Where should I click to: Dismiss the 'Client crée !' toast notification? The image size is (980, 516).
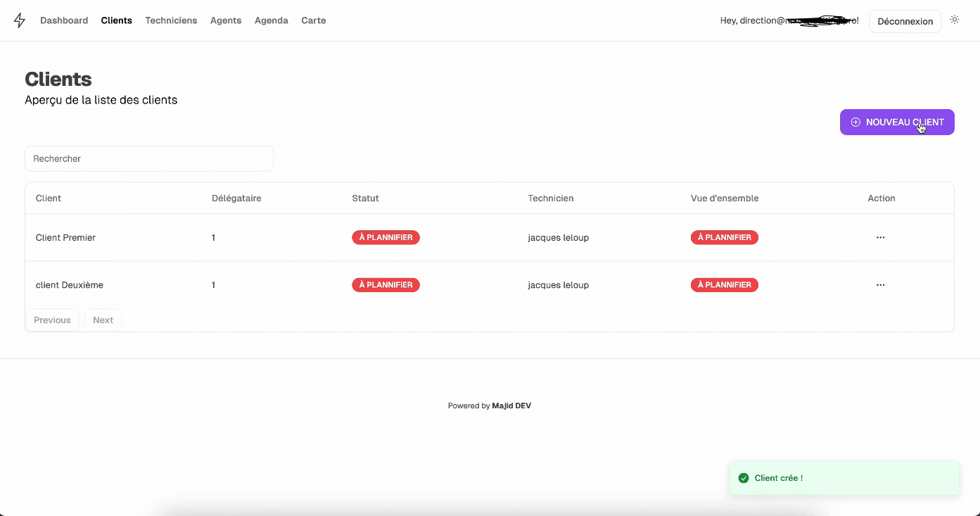pyautogui.click(x=844, y=478)
